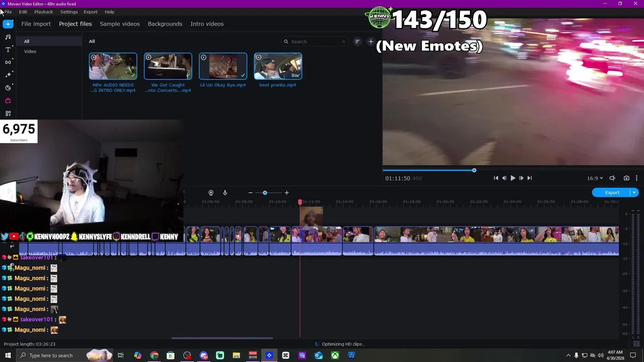The width and height of the screenshot is (644, 362).
Task: Click the record webcam icon above timeline
Action: tap(211, 193)
